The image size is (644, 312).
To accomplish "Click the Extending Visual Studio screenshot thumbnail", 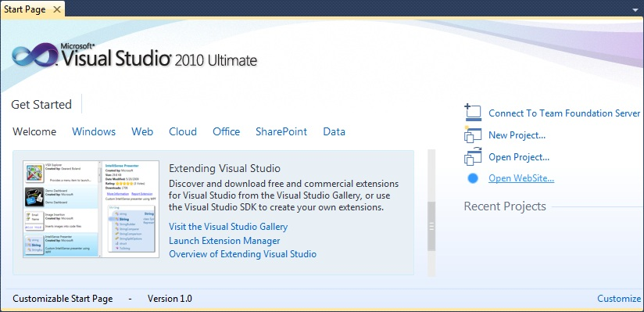I will [91, 210].
